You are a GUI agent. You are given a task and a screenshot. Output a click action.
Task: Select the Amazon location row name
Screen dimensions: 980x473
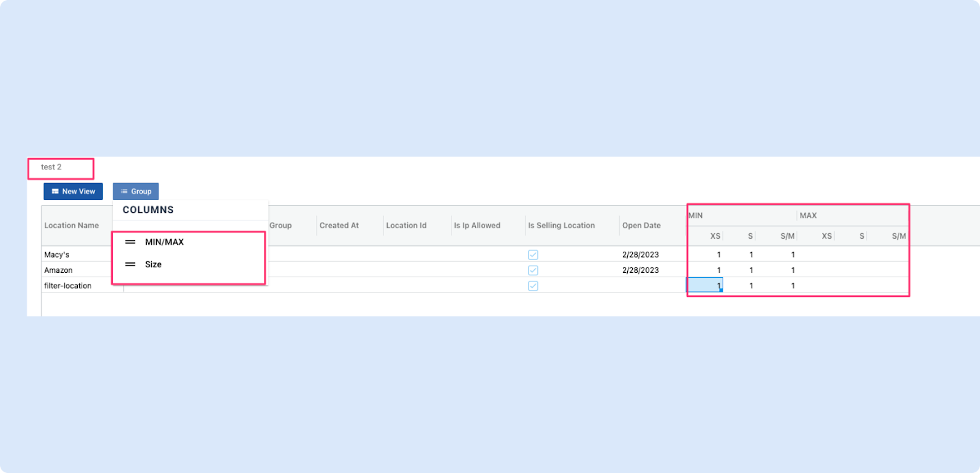tap(58, 270)
